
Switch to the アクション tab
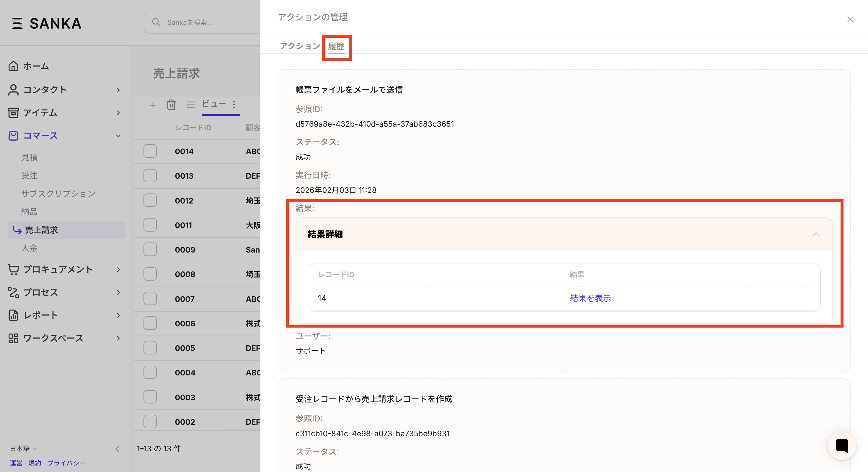click(x=299, y=46)
